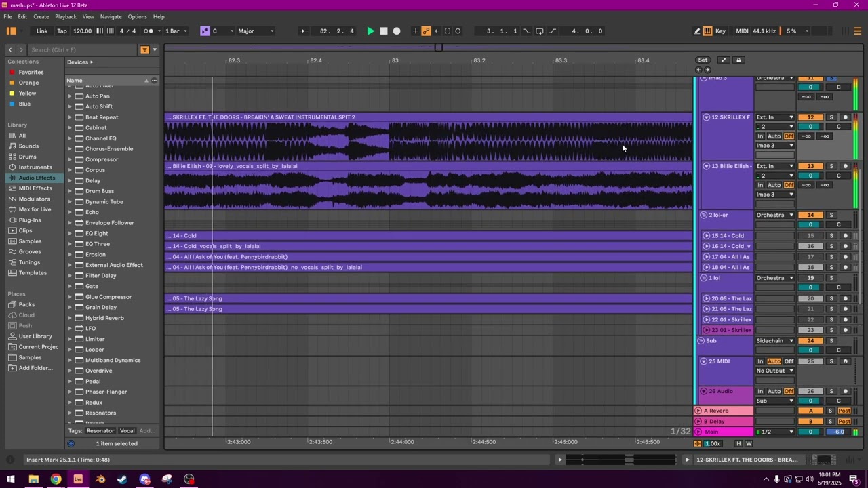Go back in the browser history
Viewport: 868px width, 488px height.
10,49
